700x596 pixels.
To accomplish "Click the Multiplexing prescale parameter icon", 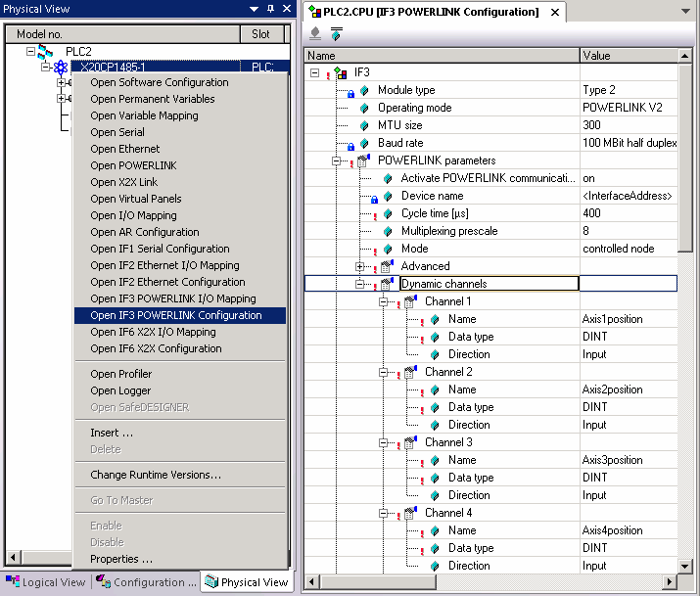I will 388,232.
